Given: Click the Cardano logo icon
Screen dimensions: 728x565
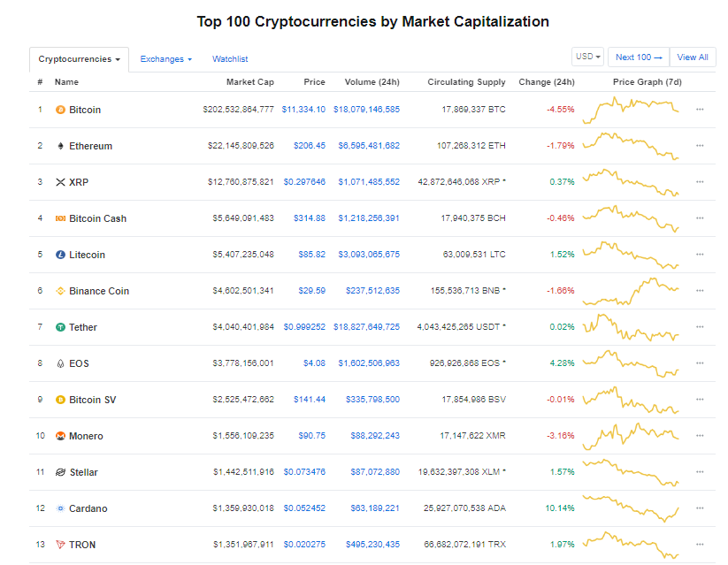Looking at the screenshot, I should 60,508.
